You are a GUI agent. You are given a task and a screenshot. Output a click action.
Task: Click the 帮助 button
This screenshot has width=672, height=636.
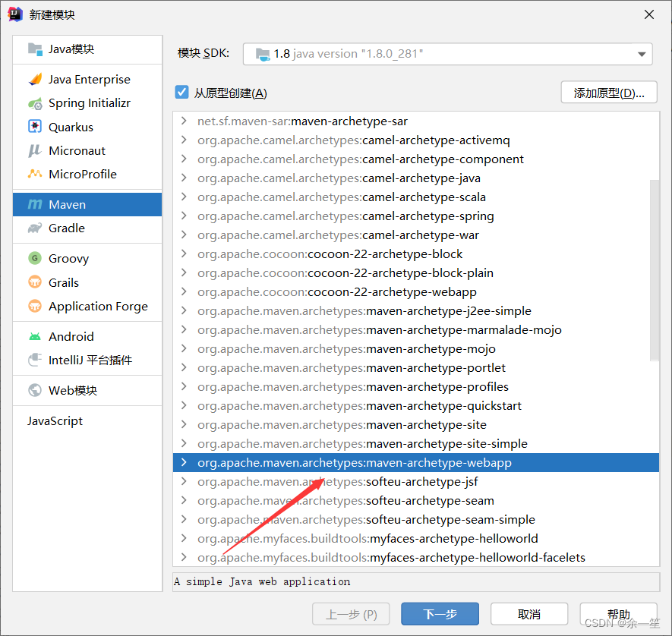click(618, 614)
